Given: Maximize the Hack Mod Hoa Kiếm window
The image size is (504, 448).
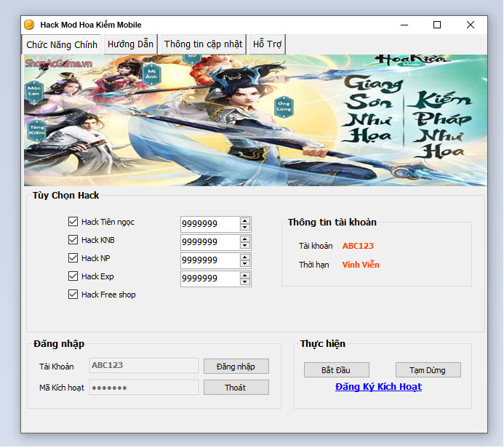Looking at the screenshot, I should tap(437, 25).
